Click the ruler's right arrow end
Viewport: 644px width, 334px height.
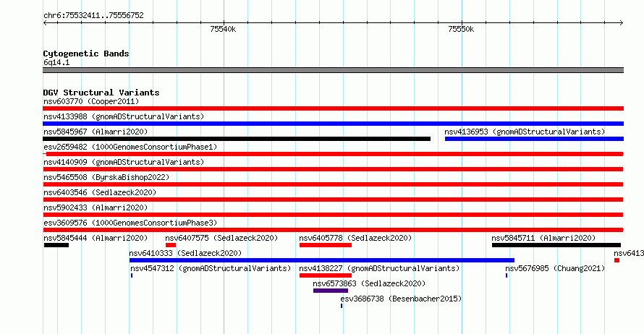click(622, 22)
